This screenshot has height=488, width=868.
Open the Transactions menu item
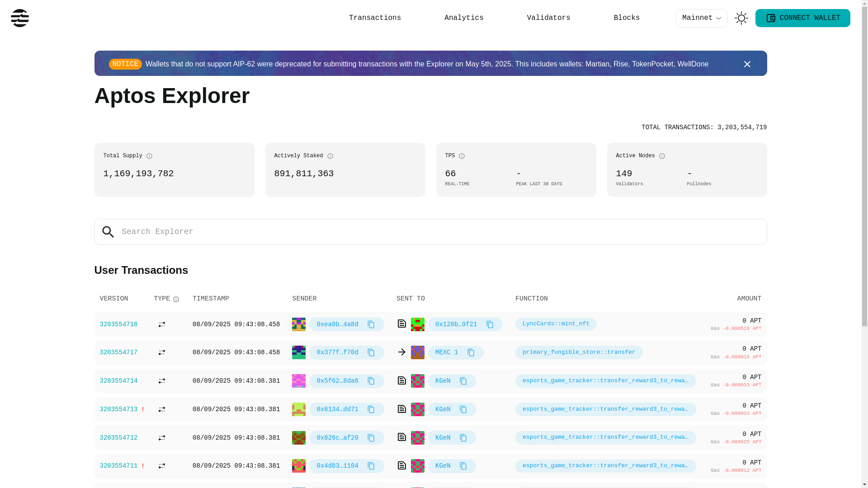point(375,18)
